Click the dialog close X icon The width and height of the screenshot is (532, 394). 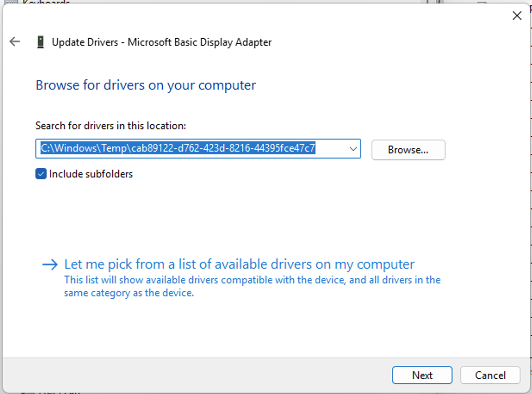tap(517, 16)
